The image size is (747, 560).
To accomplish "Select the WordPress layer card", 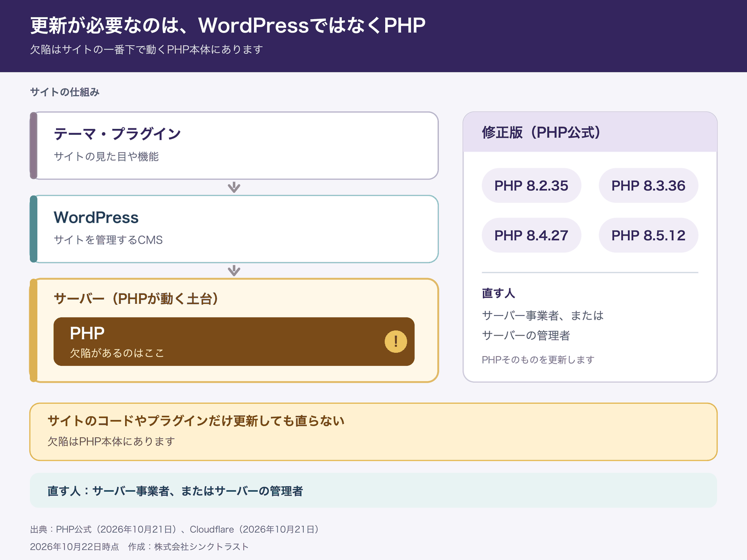I will pos(234,229).
